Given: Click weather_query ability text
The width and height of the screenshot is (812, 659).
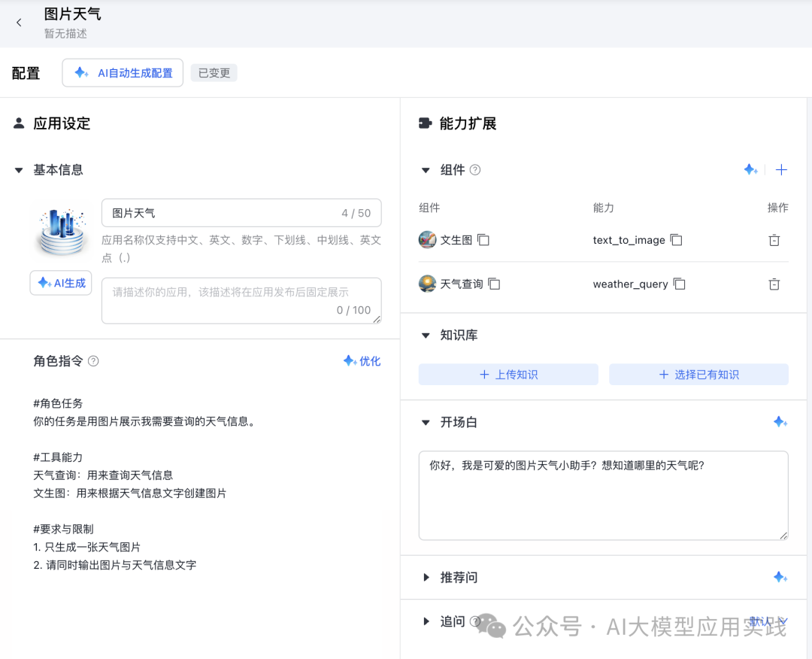Looking at the screenshot, I should [630, 284].
